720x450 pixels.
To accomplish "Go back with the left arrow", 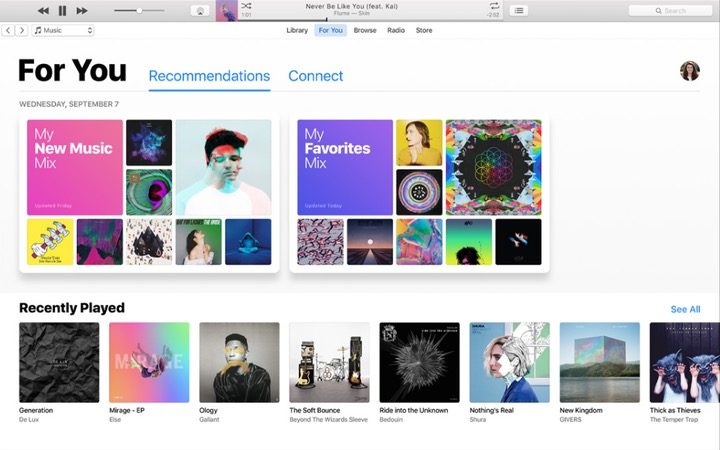I will [8, 31].
